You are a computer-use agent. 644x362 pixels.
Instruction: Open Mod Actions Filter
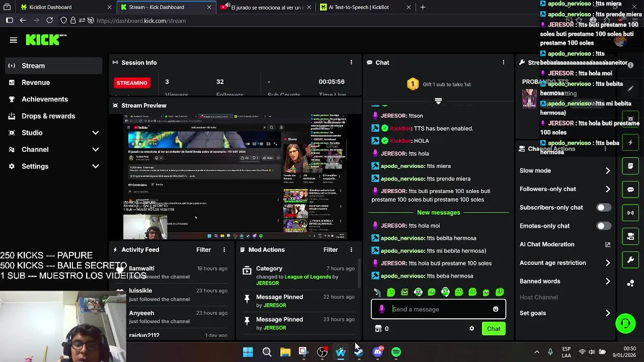[x=331, y=250]
